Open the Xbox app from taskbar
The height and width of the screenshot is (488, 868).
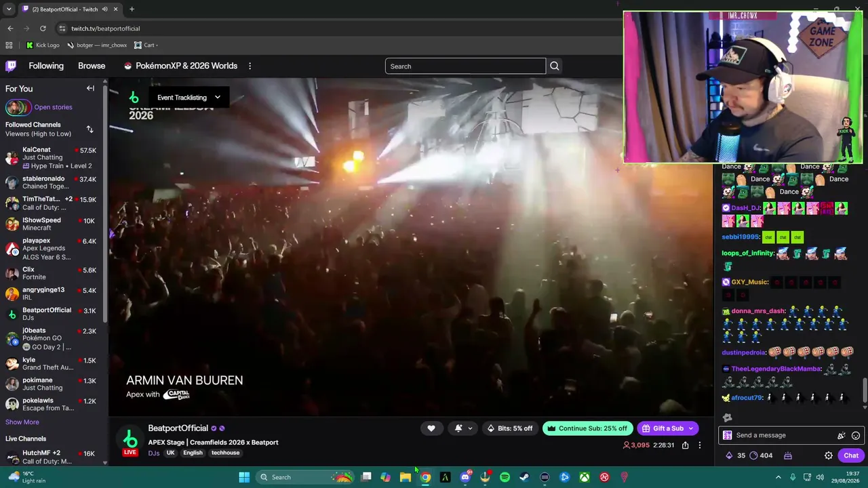(x=584, y=477)
